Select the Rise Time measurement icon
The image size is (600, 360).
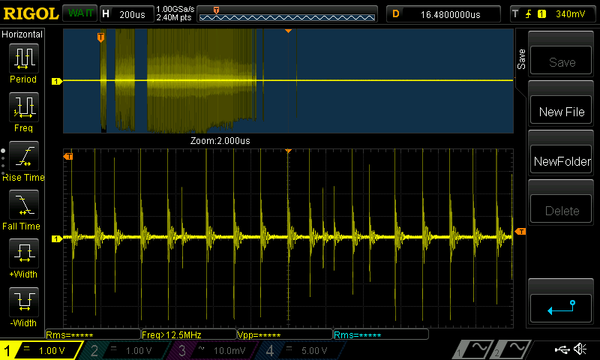[x=24, y=156]
